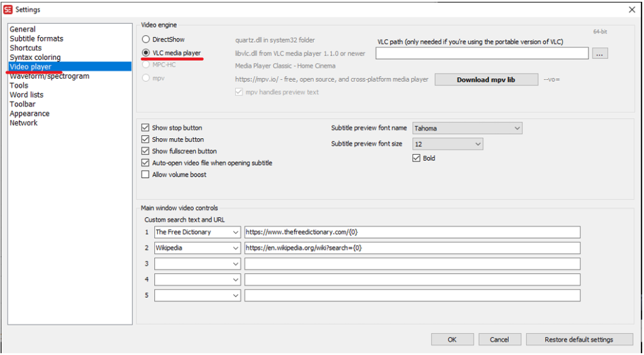The image size is (644, 355).
Task: Expand the Wikipedia custom search dropdown
Action: (x=236, y=248)
